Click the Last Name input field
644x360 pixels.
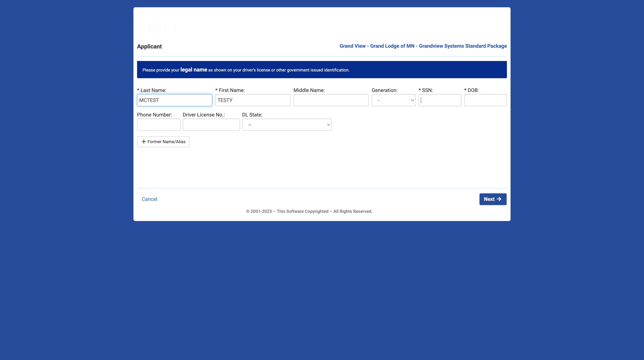click(x=174, y=100)
